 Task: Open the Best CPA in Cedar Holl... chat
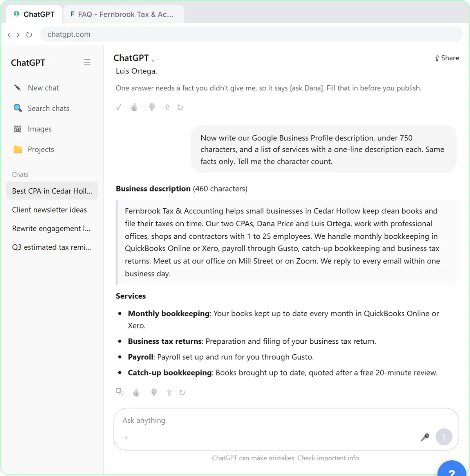click(x=52, y=191)
